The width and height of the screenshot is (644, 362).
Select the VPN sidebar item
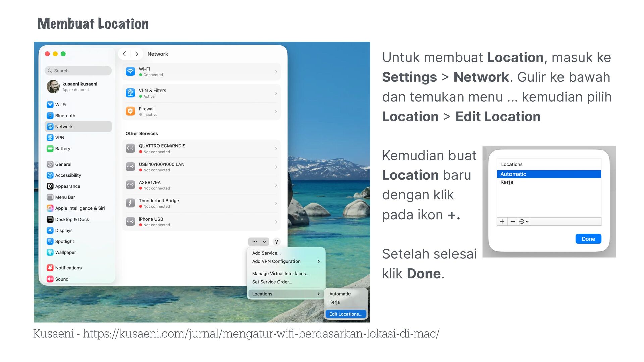[x=60, y=138]
